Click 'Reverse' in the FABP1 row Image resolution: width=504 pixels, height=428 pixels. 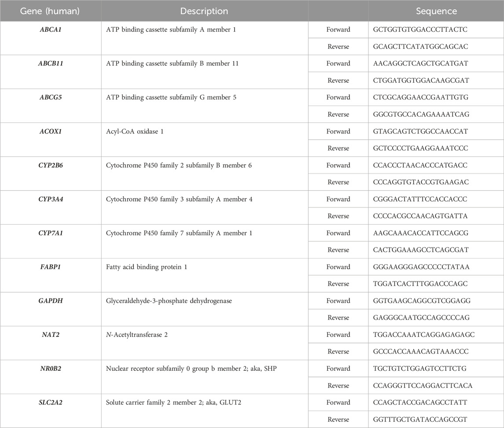click(x=338, y=284)
